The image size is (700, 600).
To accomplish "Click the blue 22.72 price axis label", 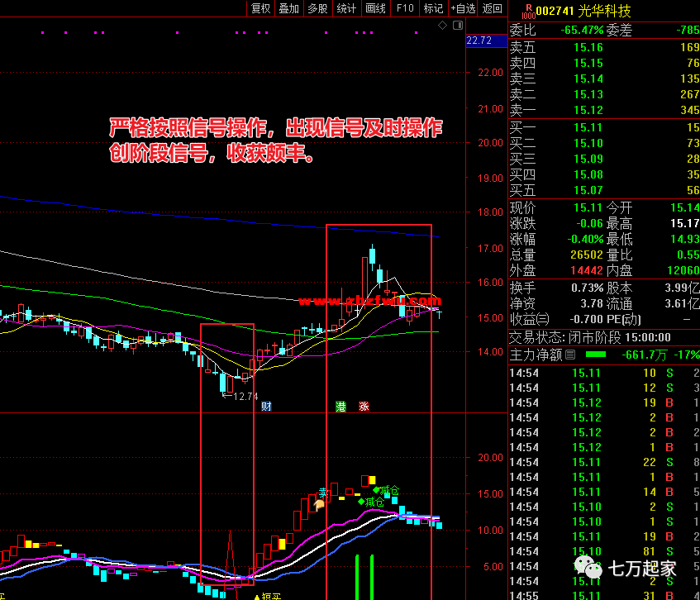I will (486, 40).
